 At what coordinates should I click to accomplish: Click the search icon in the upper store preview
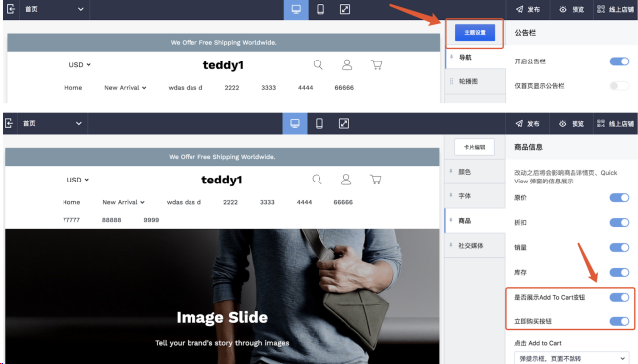point(319,64)
